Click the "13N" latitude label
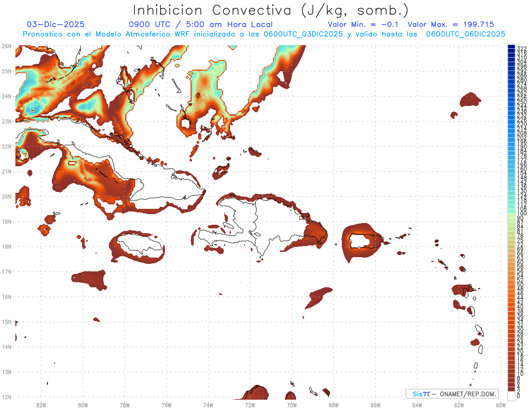 coord(6,372)
